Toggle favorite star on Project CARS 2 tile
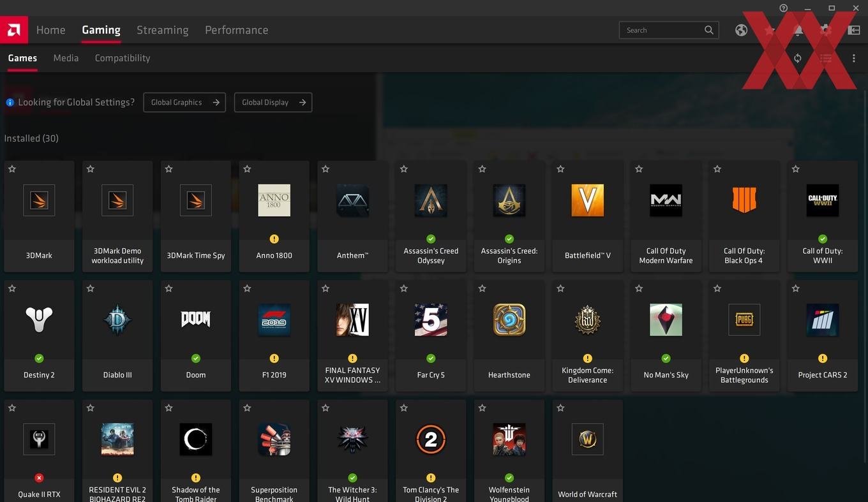Image resolution: width=868 pixels, height=502 pixels. [x=795, y=288]
